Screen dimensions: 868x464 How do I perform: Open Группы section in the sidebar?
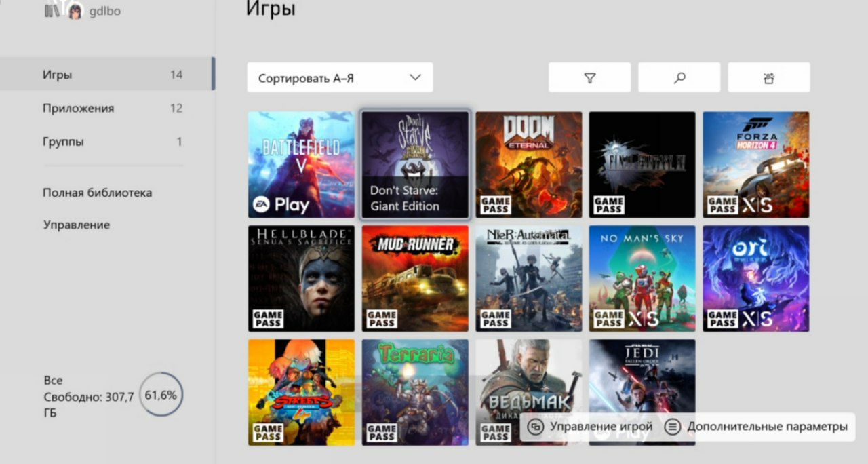coord(107,142)
